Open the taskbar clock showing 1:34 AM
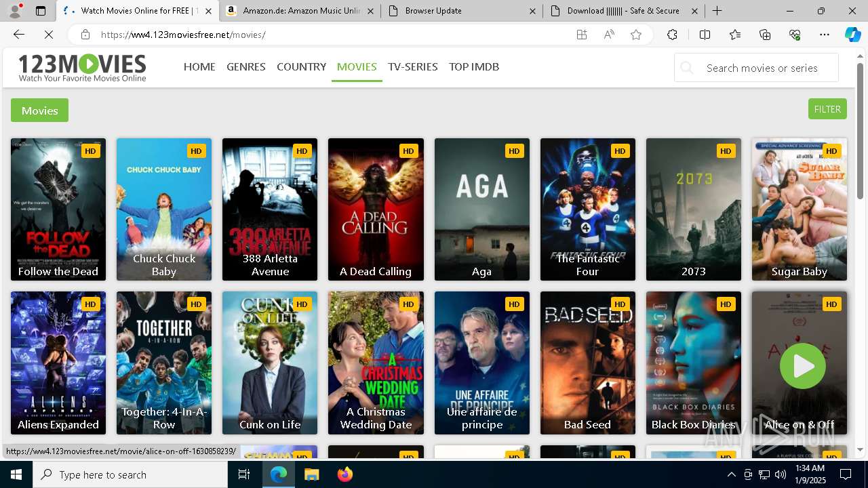Image resolution: width=868 pixels, height=488 pixels. tap(810, 474)
